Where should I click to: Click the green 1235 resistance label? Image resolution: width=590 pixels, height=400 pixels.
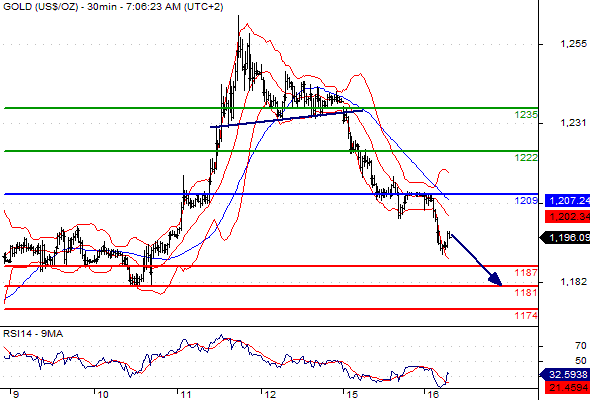tap(526, 114)
